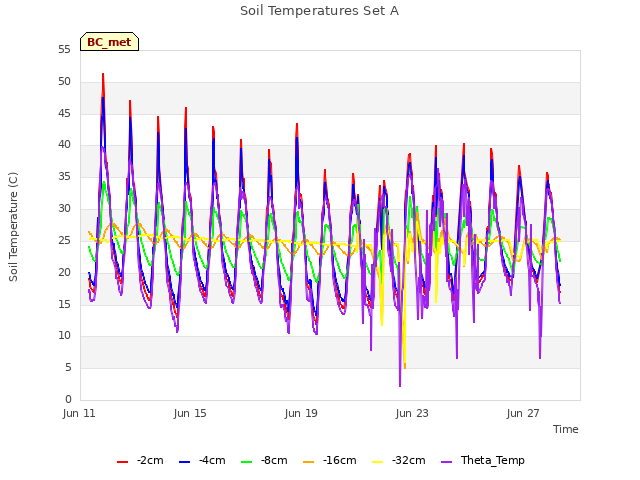Click the 5 y-axis tick label

tap(68, 368)
